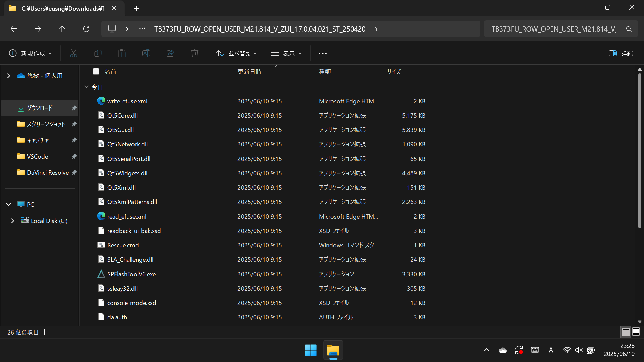
Task: Switch to large icons view in the status bar
Action: [x=636, y=332]
